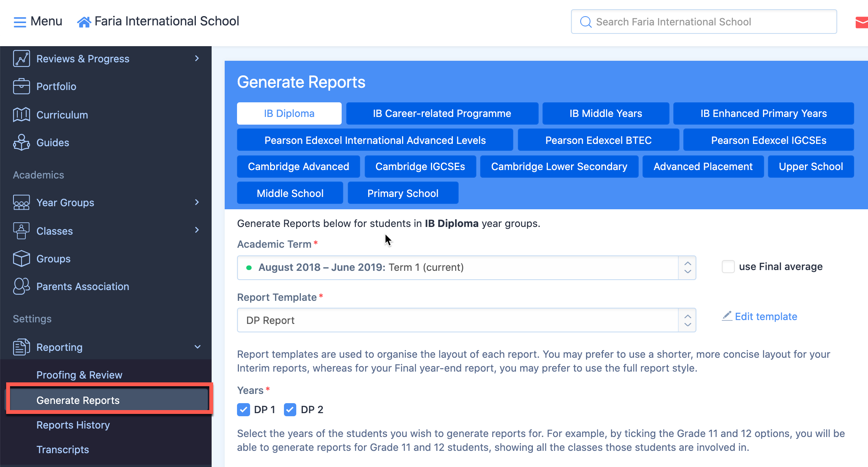Switch to Upper School tab
This screenshot has width=868, height=467.
(811, 167)
